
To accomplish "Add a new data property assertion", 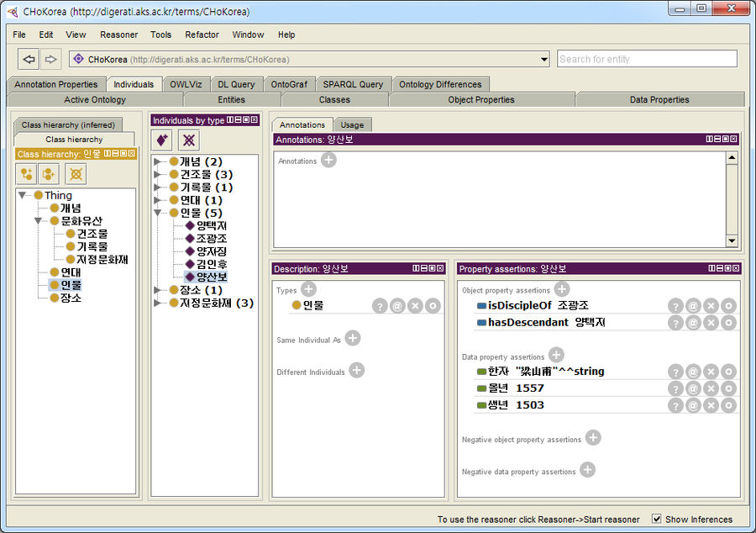I will [556, 356].
